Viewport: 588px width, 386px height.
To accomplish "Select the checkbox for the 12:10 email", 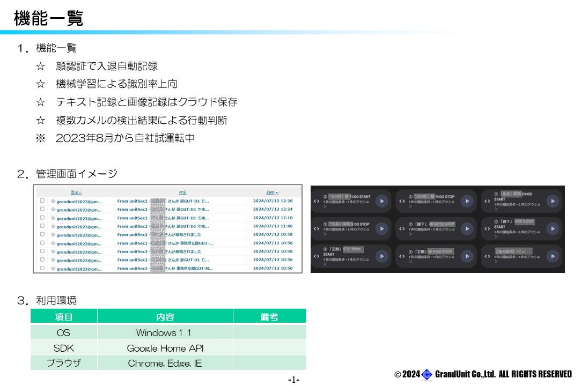I will click(x=42, y=218).
